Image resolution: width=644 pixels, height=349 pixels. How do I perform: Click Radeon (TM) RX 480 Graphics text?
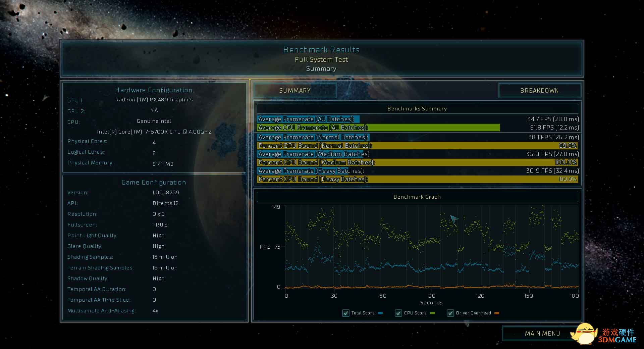pyautogui.click(x=154, y=100)
